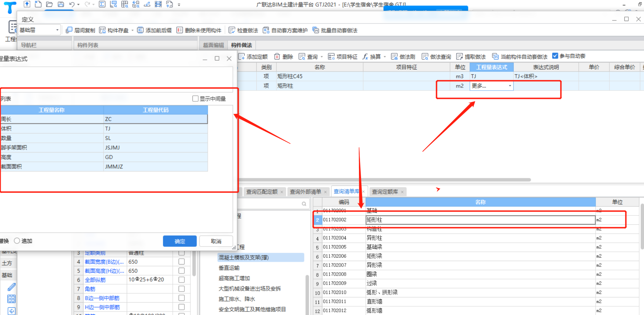644x315 pixels.
Task: Expand the 换算 dropdown arrow
Action: point(385,57)
